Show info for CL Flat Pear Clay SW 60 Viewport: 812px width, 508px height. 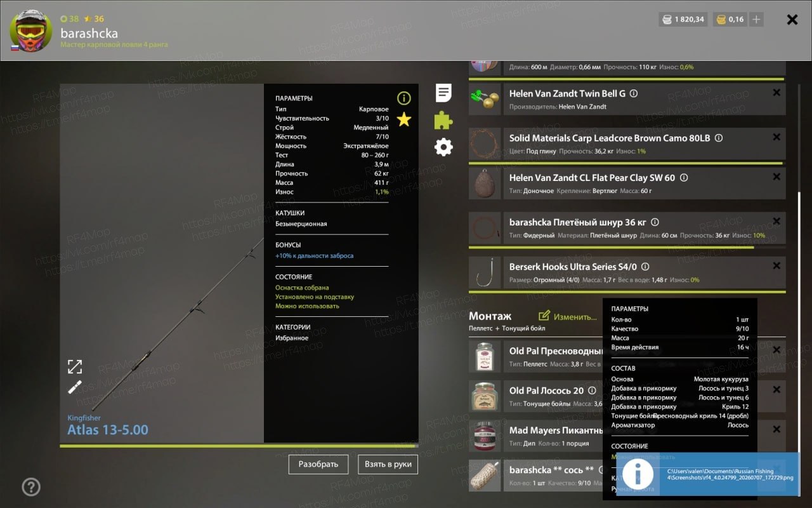(684, 178)
